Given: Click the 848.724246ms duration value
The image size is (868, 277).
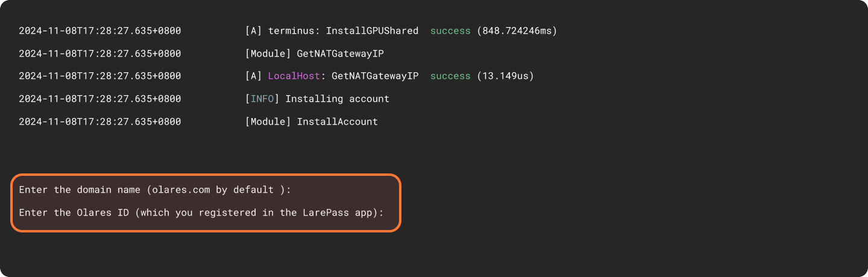Looking at the screenshot, I should click(517, 30).
